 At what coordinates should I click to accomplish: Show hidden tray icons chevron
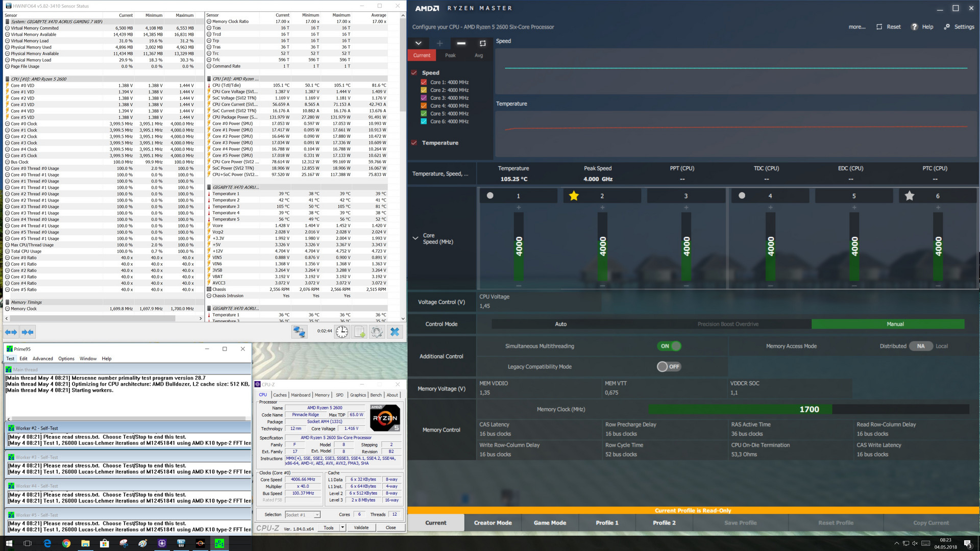click(897, 543)
